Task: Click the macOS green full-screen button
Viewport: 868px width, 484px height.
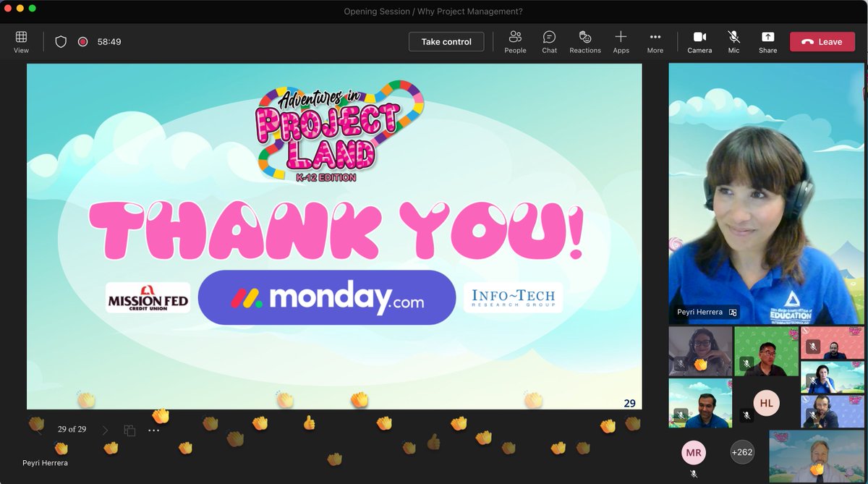Action: [33, 8]
